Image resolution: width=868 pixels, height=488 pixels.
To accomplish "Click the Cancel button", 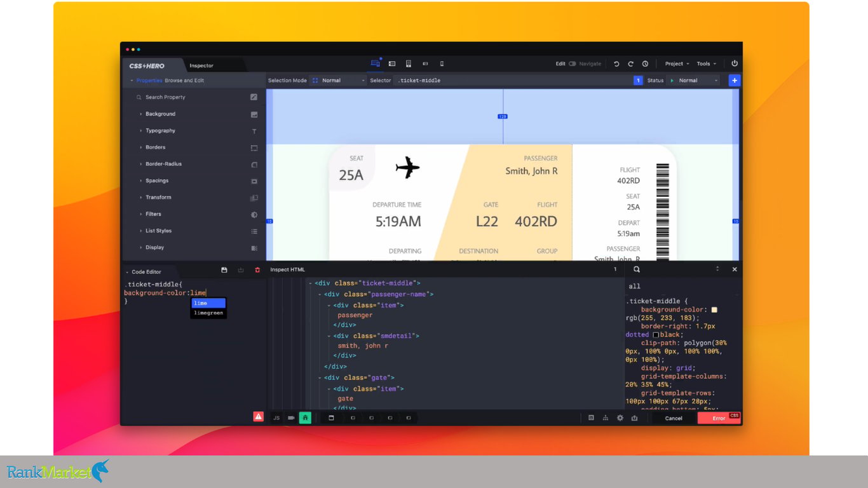I will [x=674, y=418].
